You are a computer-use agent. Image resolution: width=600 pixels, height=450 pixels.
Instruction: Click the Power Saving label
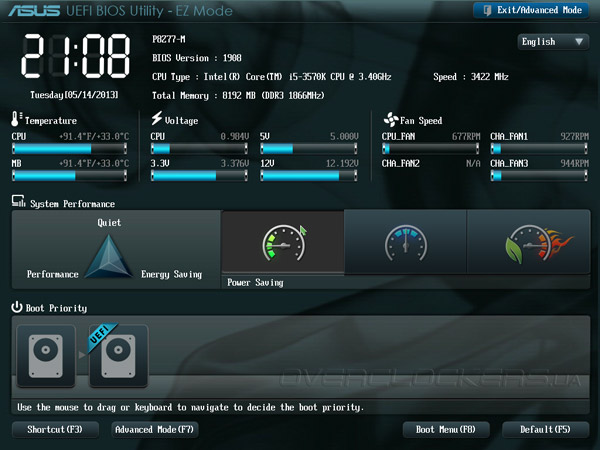coord(255,283)
